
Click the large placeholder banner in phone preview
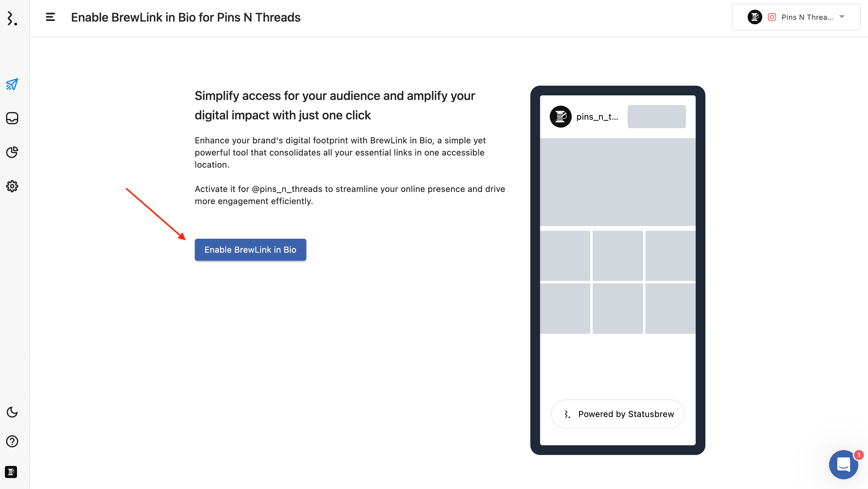(618, 182)
